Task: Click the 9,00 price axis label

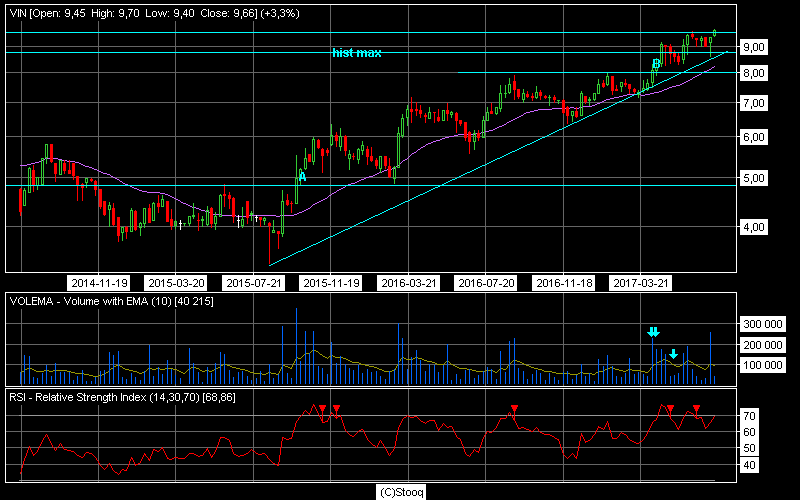Action: click(754, 47)
